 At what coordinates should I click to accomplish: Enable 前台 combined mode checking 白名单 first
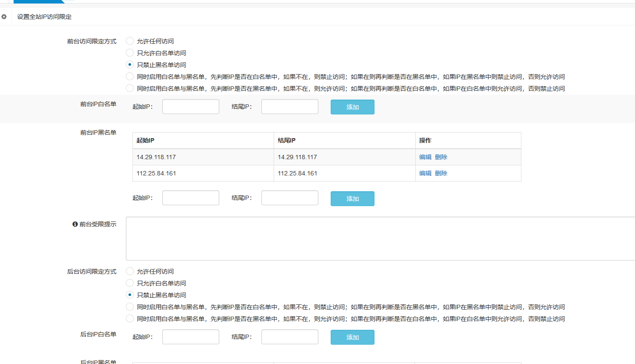[x=130, y=76]
